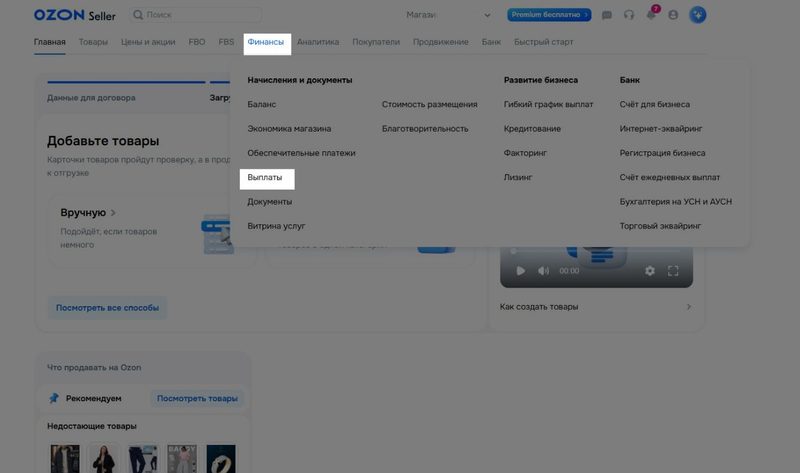Select Благотворительность menu item

click(425, 129)
